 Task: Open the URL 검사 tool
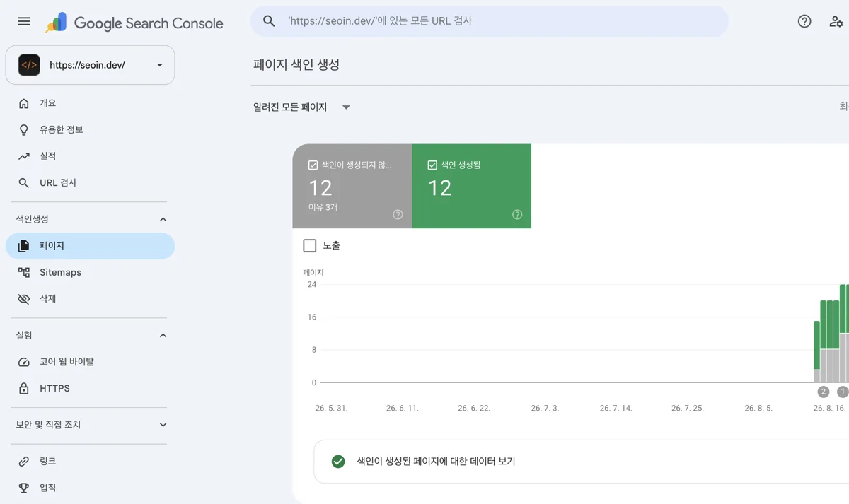[x=90, y=183]
